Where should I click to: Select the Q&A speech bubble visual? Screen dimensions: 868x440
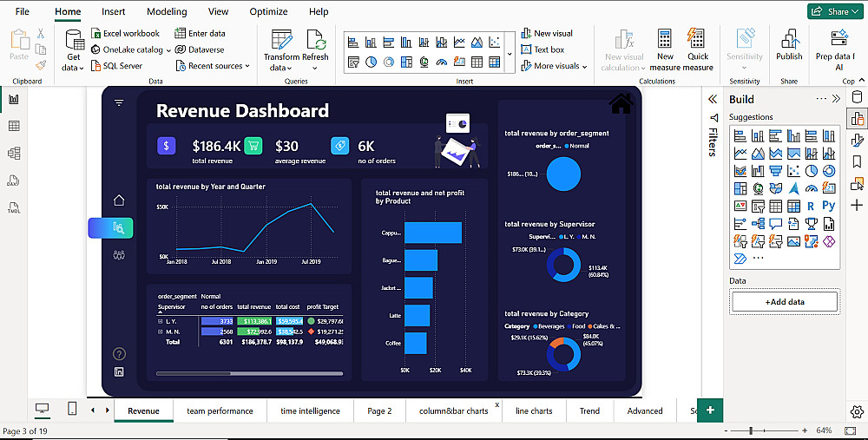point(775,224)
